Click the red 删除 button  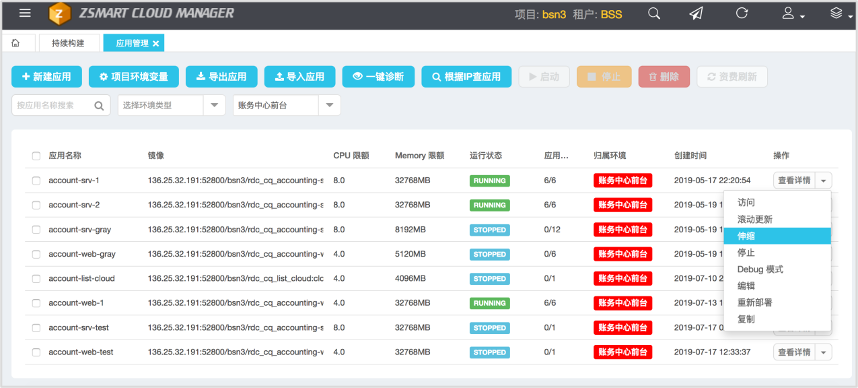click(664, 77)
